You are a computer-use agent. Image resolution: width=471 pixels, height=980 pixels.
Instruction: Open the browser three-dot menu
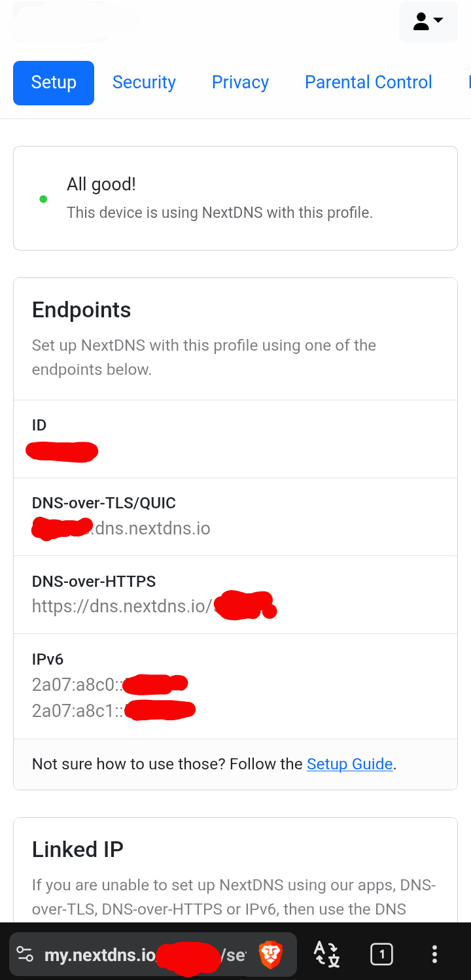click(434, 954)
